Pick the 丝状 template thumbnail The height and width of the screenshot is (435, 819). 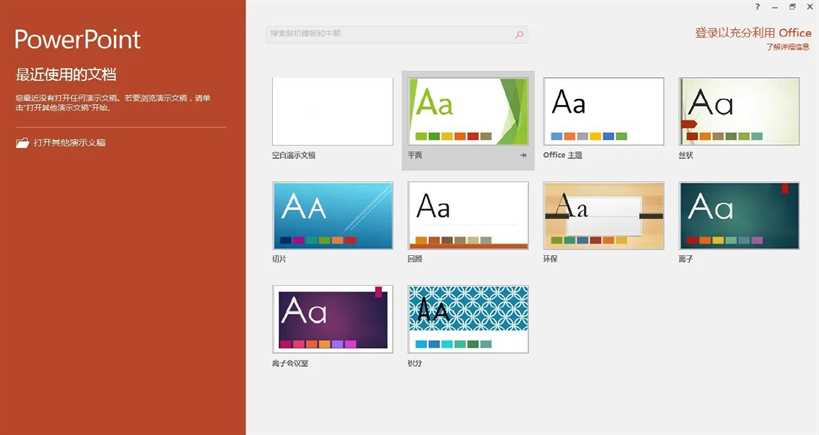(x=739, y=111)
